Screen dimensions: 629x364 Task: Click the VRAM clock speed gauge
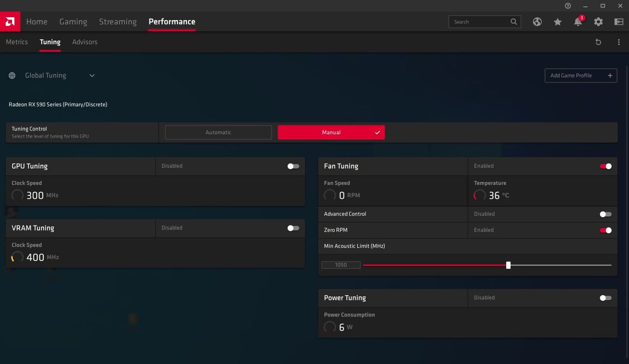17,257
